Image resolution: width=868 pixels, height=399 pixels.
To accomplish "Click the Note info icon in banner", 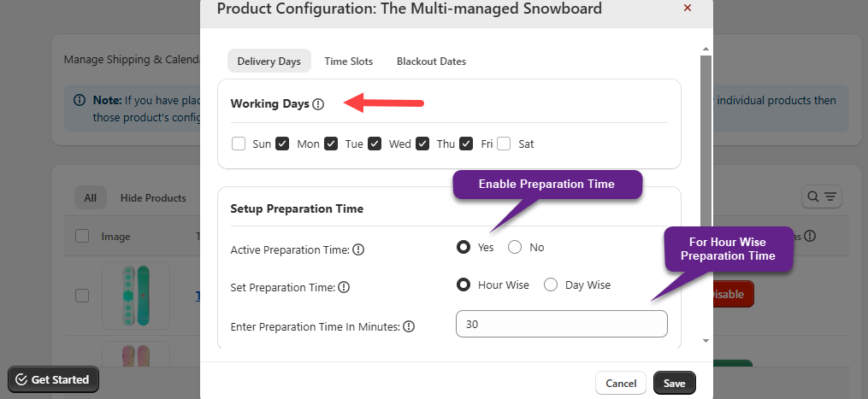I will 80,100.
